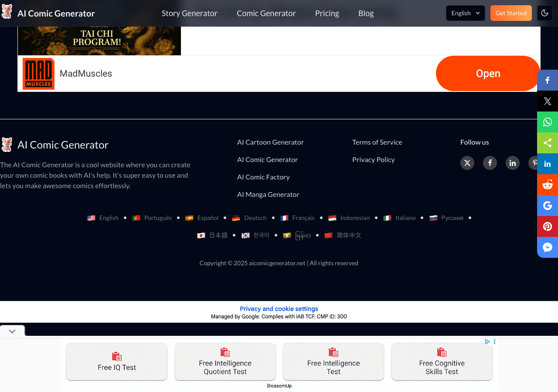Switch language to Italiano
The height and width of the screenshot is (392, 558).
click(x=405, y=218)
